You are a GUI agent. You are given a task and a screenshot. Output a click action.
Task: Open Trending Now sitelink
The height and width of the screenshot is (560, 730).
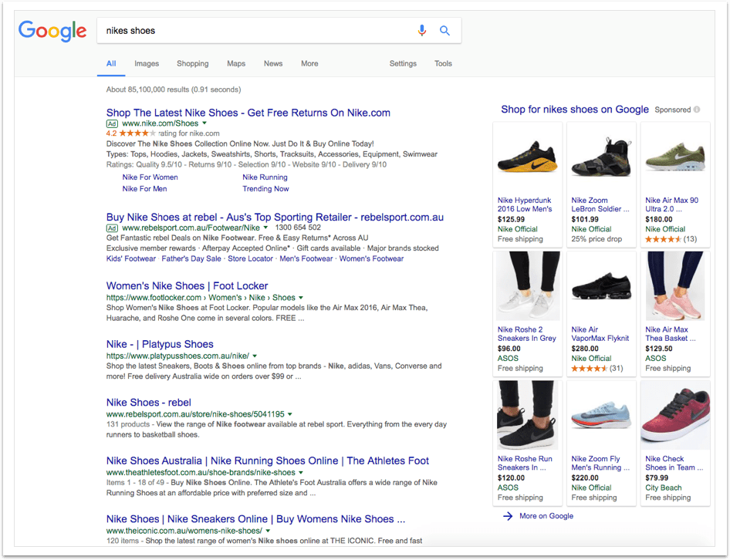265,189
